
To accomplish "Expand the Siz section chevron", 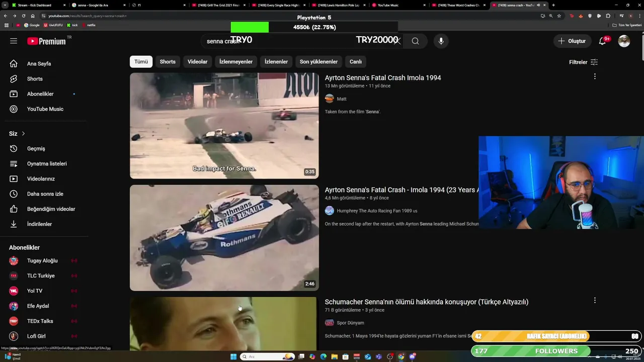I will pyautogui.click(x=23, y=134).
